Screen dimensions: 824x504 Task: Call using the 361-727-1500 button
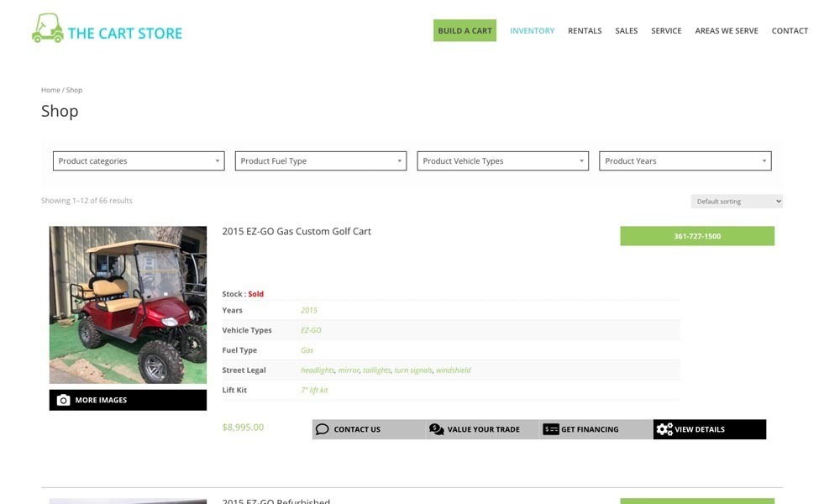tap(697, 236)
